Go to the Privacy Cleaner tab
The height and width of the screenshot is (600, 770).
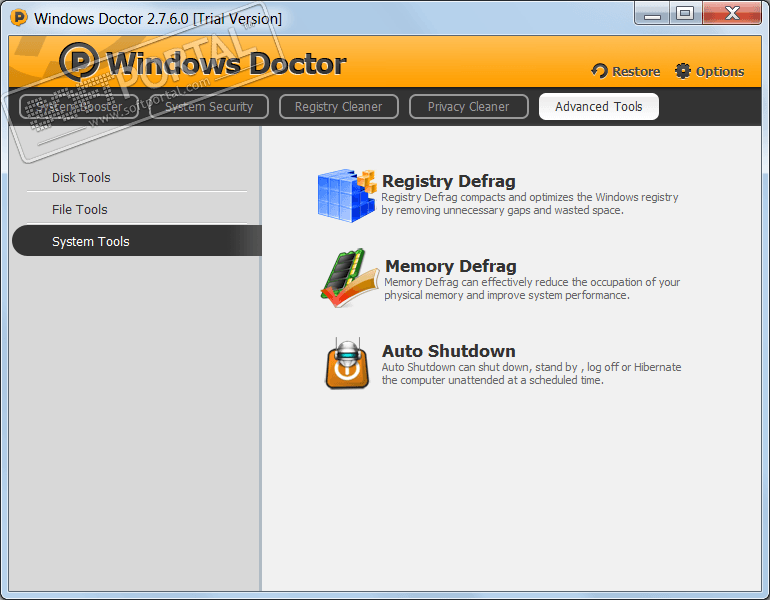click(468, 107)
